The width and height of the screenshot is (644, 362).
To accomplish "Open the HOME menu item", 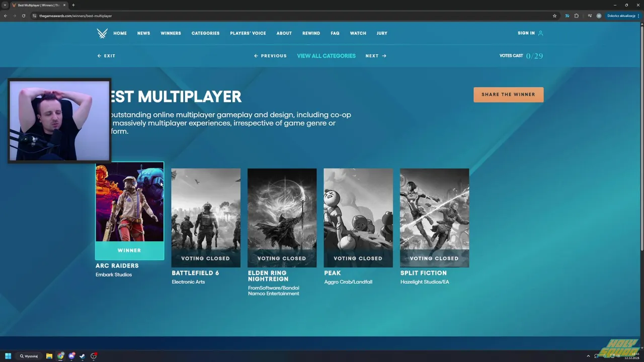I will point(120,33).
